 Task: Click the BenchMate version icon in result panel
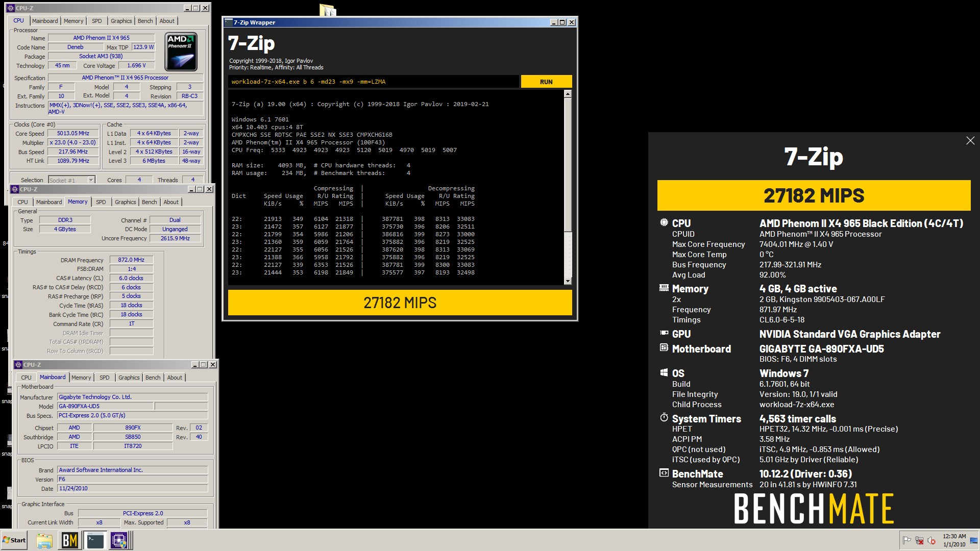(664, 473)
